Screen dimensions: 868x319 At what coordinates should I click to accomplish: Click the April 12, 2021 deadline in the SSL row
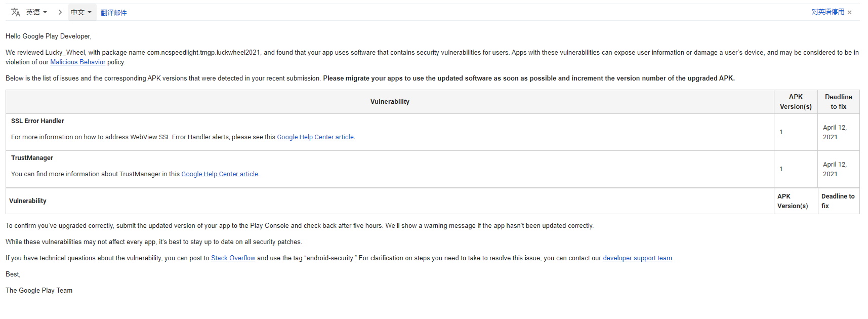[x=834, y=132]
